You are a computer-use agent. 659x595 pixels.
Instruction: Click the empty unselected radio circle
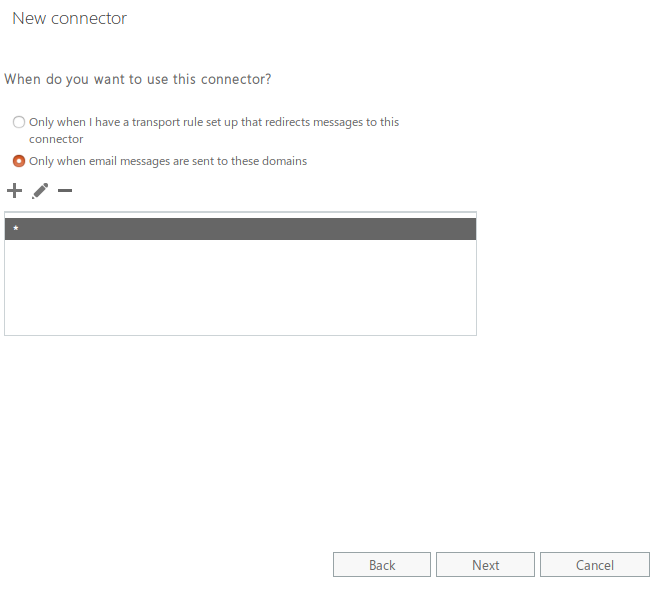pyautogui.click(x=19, y=122)
